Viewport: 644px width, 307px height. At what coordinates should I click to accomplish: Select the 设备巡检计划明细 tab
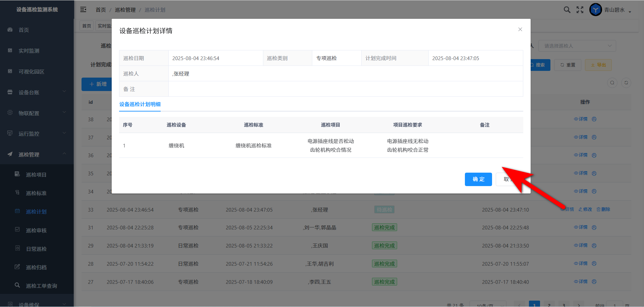pos(140,104)
